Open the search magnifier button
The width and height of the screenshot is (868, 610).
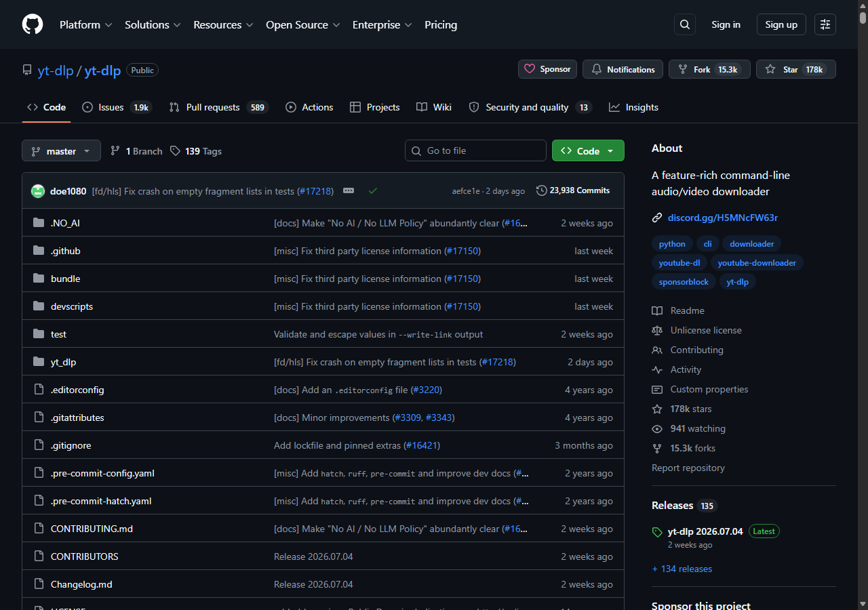(x=685, y=24)
